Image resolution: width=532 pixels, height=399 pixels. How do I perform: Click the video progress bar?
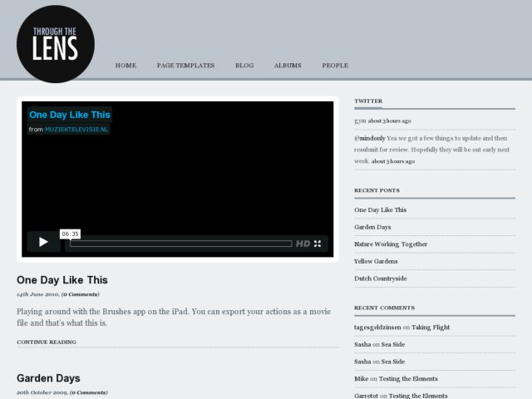(x=180, y=244)
